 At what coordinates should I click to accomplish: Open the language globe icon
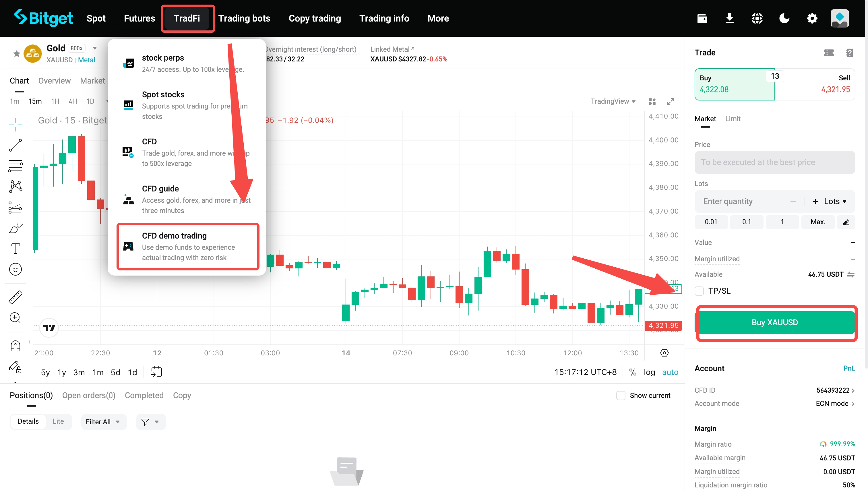(757, 18)
